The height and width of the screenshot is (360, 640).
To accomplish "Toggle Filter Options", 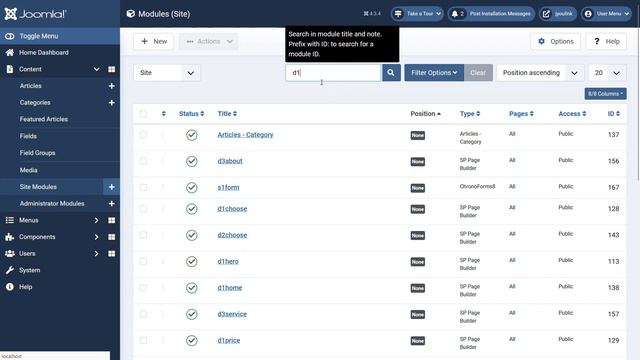I will [434, 73].
